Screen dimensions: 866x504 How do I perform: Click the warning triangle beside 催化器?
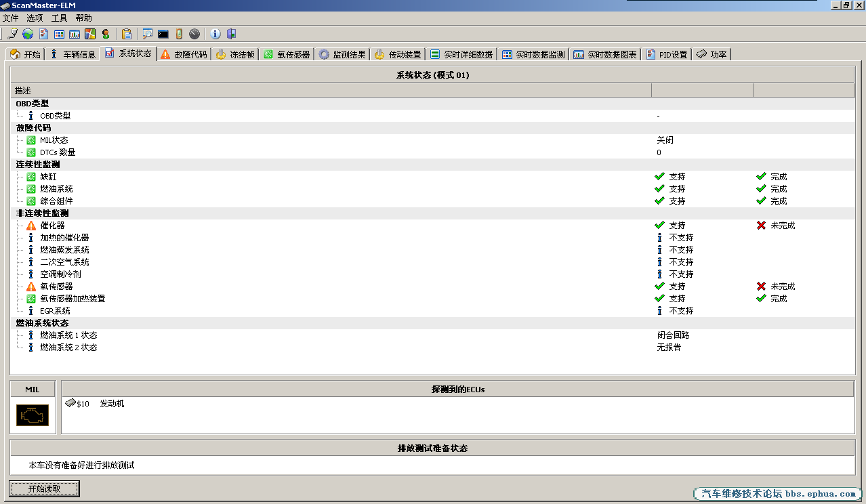click(x=31, y=226)
